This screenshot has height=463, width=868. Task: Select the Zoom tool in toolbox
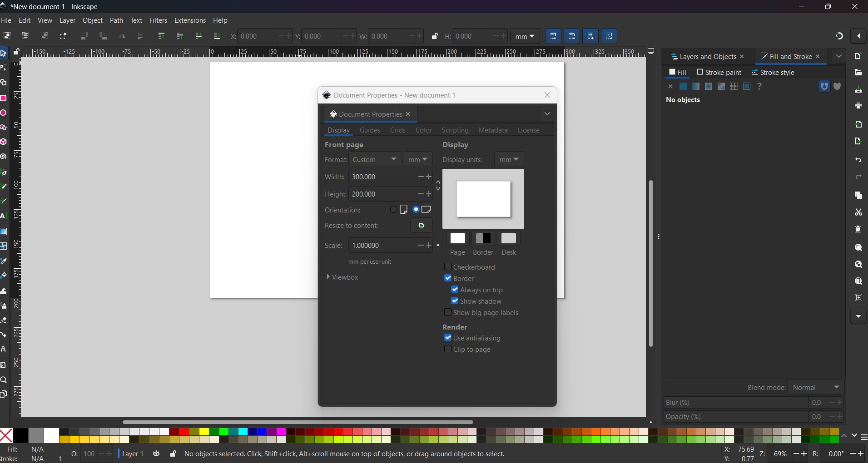point(4,380)
